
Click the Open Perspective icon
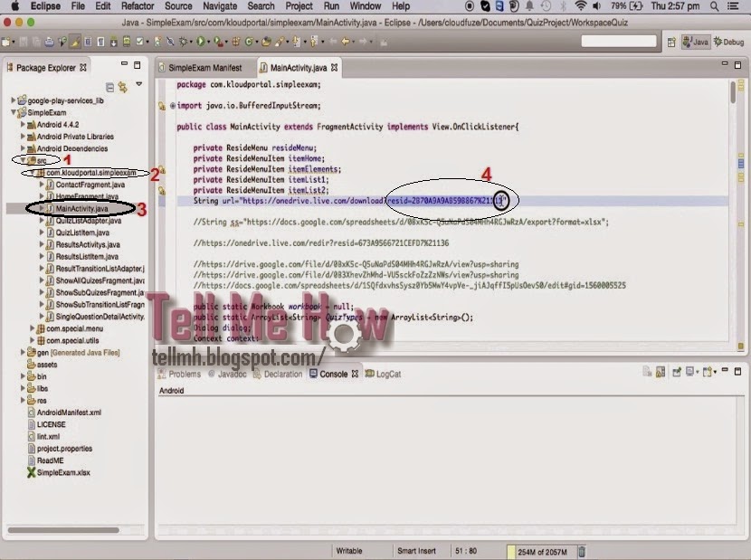[x=671, y=43]
